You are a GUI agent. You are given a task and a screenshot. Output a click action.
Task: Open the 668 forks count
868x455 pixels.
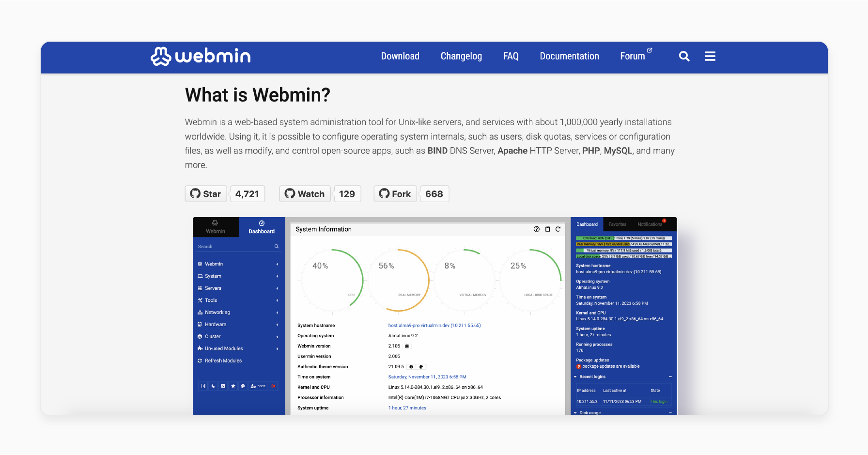[434, 194]
